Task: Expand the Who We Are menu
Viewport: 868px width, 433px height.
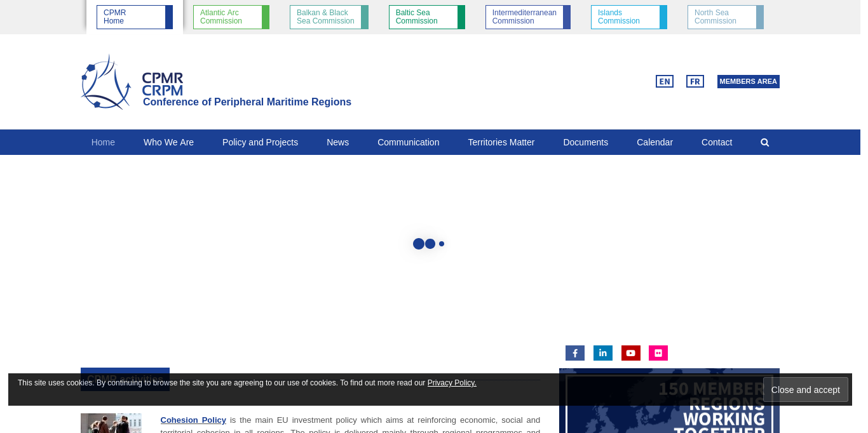Action: (168, 142)
